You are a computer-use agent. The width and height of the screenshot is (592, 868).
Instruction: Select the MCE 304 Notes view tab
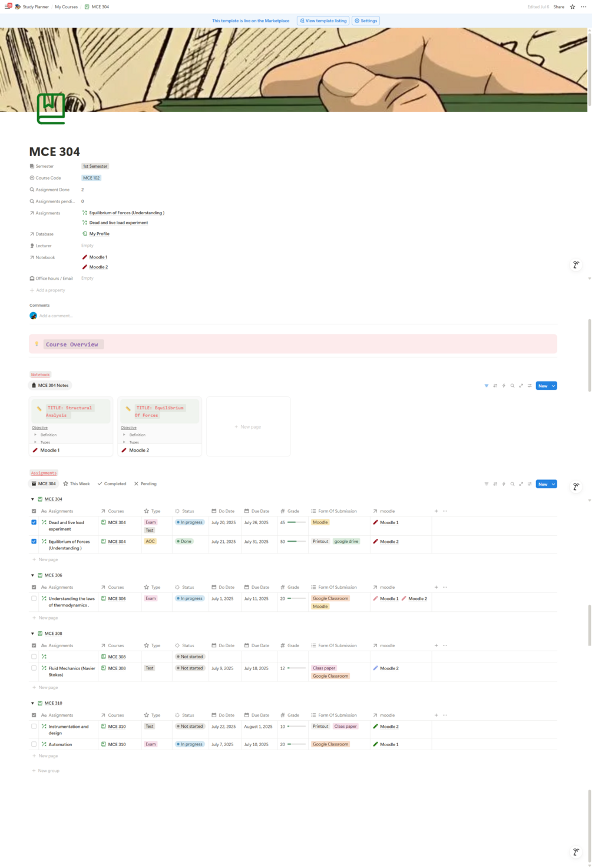coord(50,386)
